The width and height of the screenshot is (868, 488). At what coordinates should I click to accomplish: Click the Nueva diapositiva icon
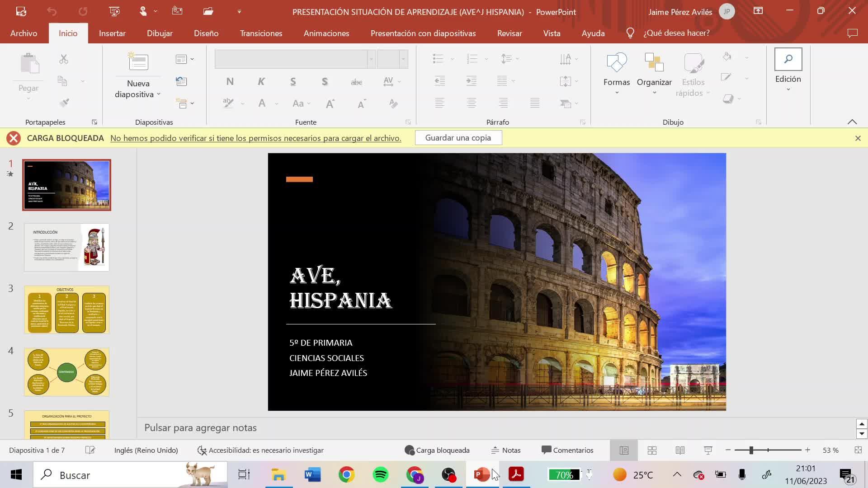[138, 62]
